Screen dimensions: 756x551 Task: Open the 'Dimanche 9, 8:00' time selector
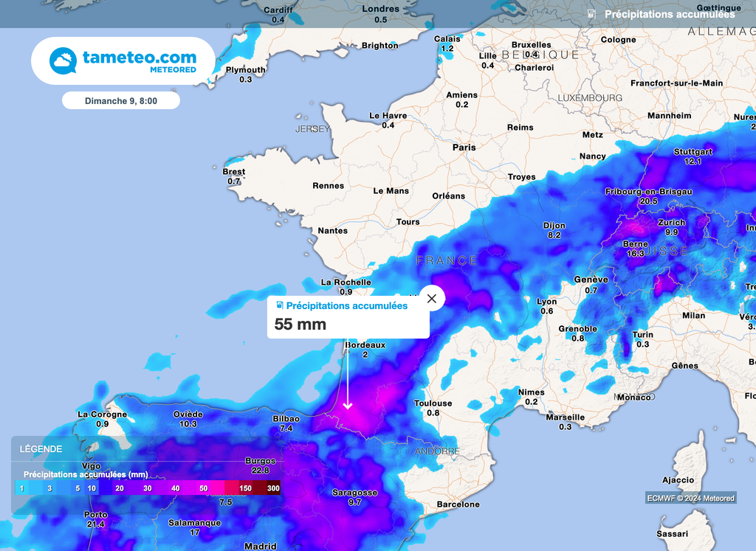click(120, 100)
